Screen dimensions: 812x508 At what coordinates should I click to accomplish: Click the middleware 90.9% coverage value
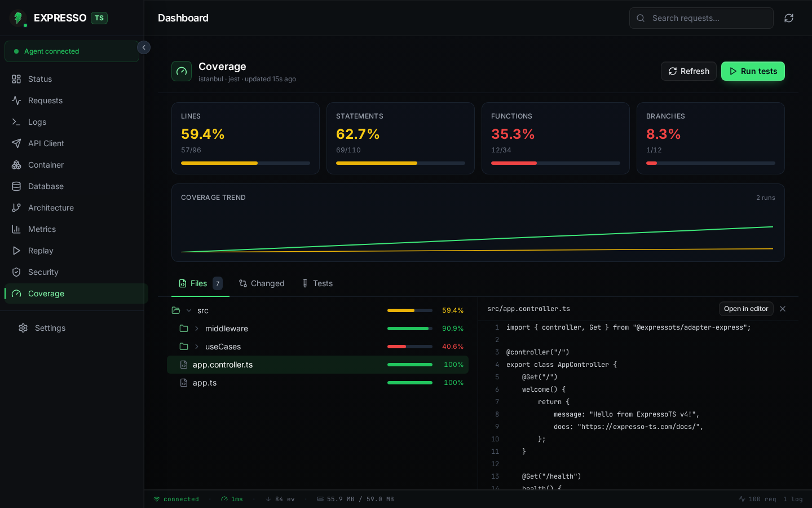(453, 329)
